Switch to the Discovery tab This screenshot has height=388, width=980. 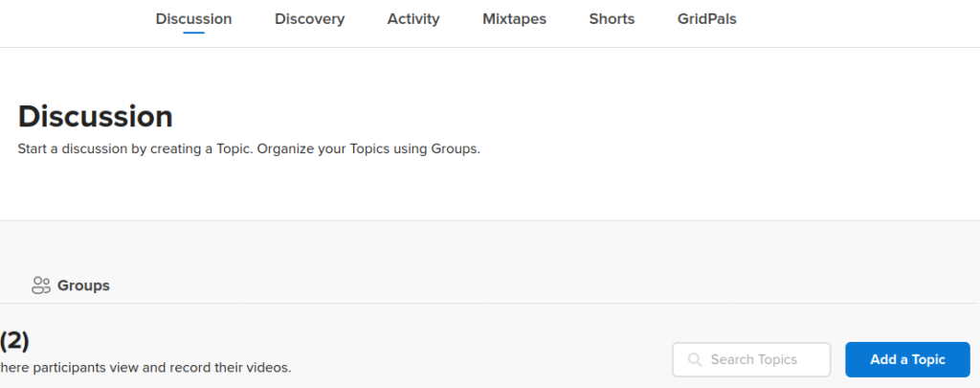pos(309,19)
